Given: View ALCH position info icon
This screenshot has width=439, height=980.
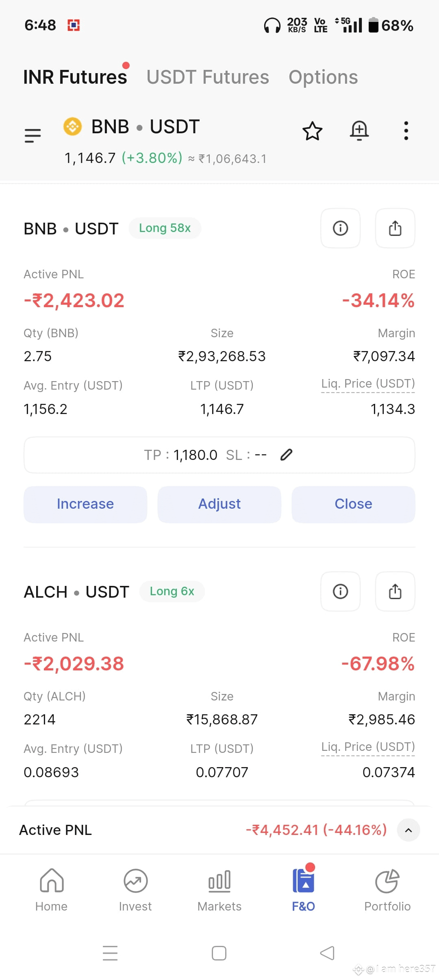Looking at the screenshot, I should [341, 591].
